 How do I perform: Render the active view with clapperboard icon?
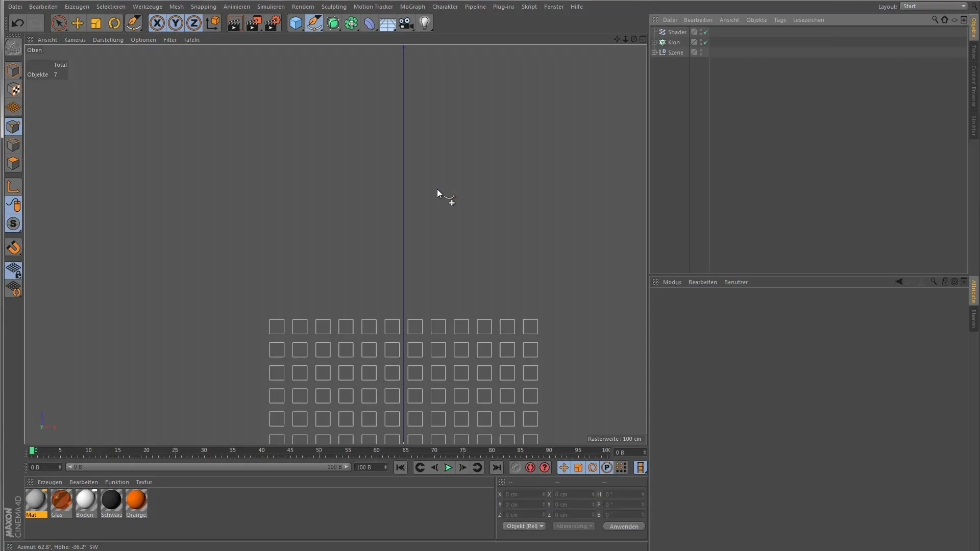click(x=235, y=23)
